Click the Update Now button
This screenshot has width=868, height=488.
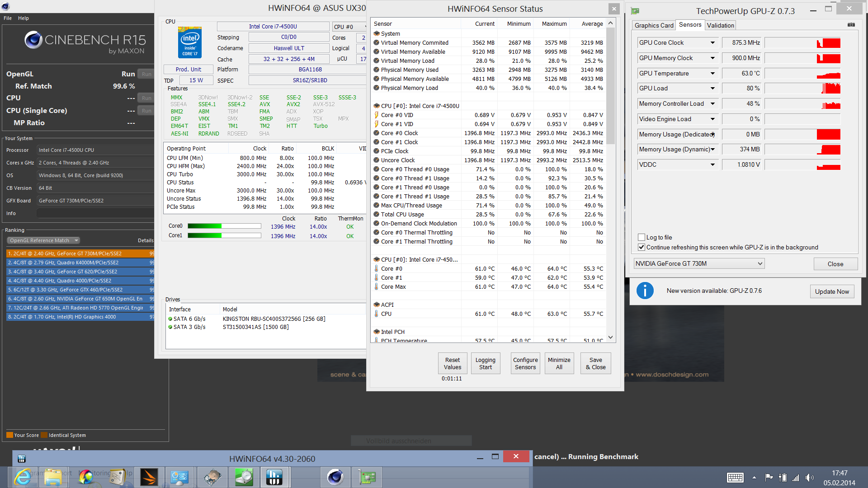[x=831, y=291]
